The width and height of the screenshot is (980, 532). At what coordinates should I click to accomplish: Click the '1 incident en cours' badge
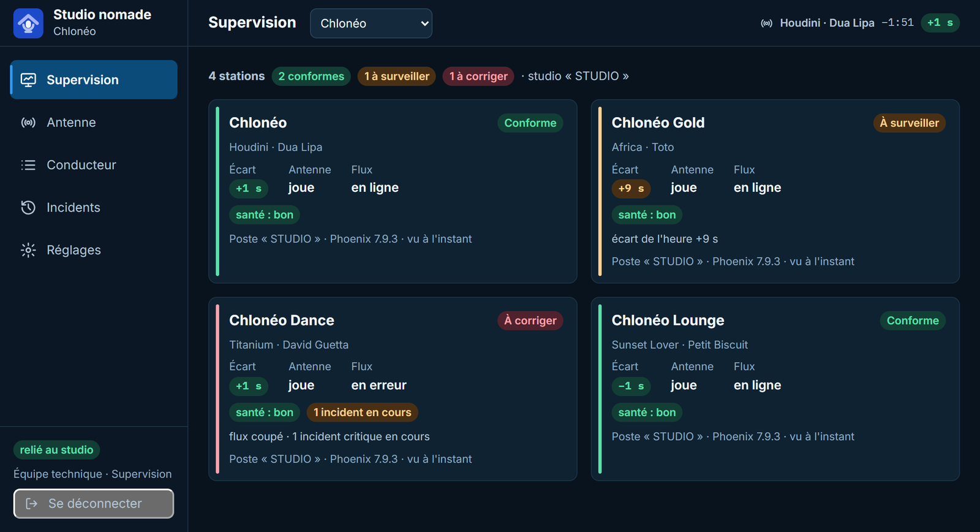(363, 412)
